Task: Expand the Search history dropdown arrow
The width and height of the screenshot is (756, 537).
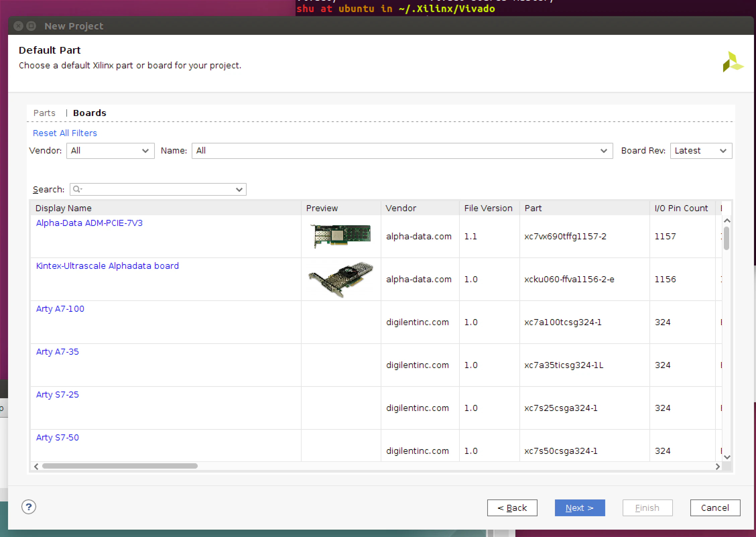Action: pyautogui.click(x=239, y=189)
